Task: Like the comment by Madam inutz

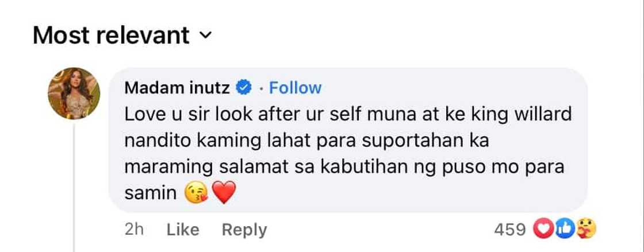Action: (x=183, y=230)
